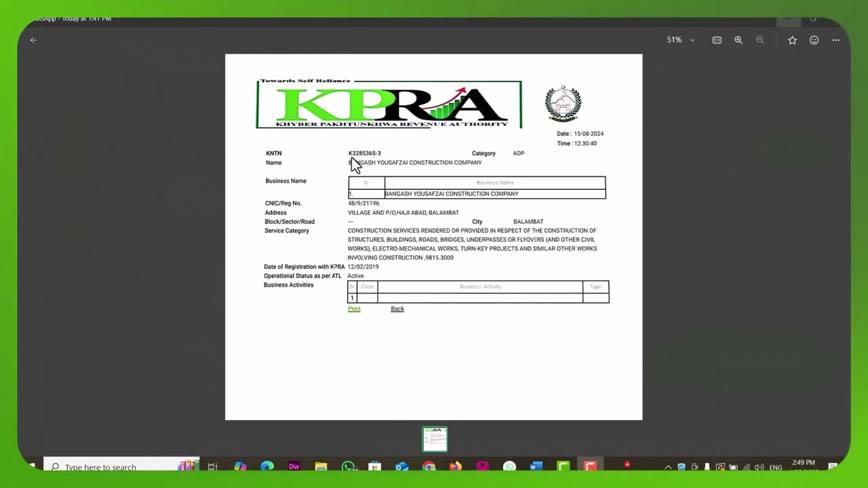Click the ENG language indicator
The height and width of the screenshot is (488, 868).
pyautogui.click(x=776, y=467)
